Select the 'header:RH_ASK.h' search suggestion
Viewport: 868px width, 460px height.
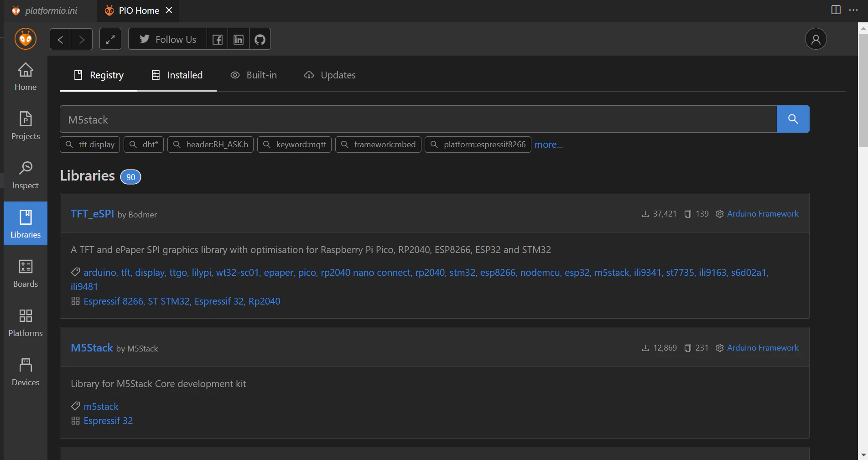point(210,145)
